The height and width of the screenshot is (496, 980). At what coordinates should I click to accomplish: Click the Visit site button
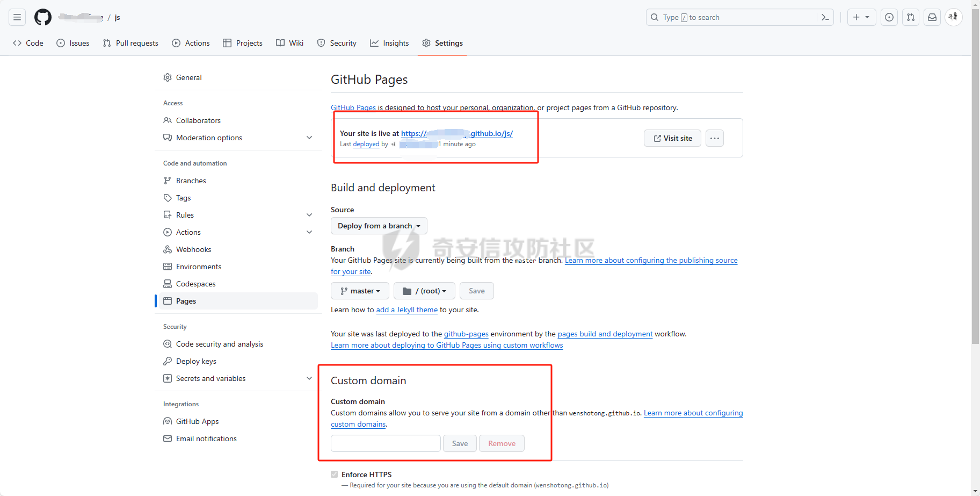(x=672, y=138)
